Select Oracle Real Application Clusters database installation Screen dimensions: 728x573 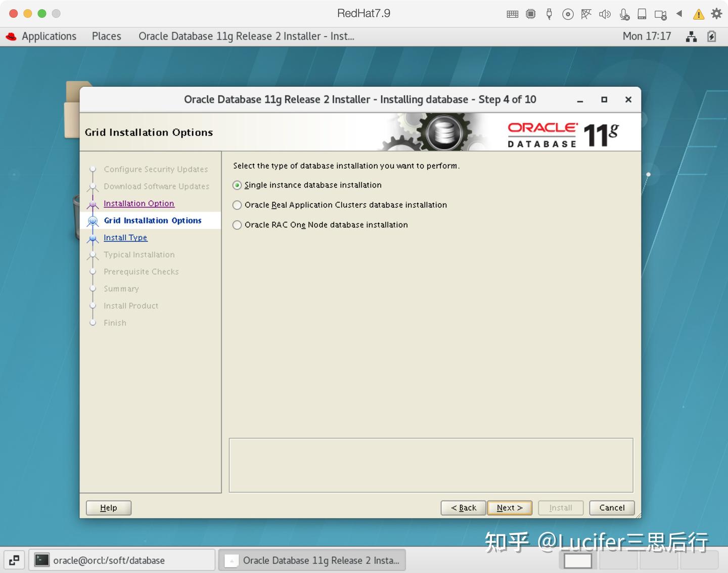pyautogui.click(x=237, y=205)
